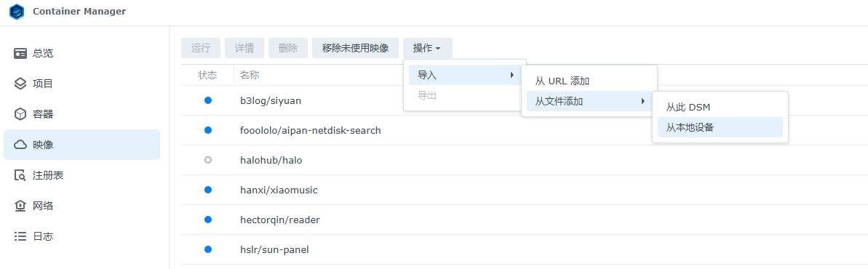Image resolution: width=868 pixels, height=269 pixels.
Task: Click the 移除未使用映像 button
Action: pyautogui.click(x=355, y=48)
